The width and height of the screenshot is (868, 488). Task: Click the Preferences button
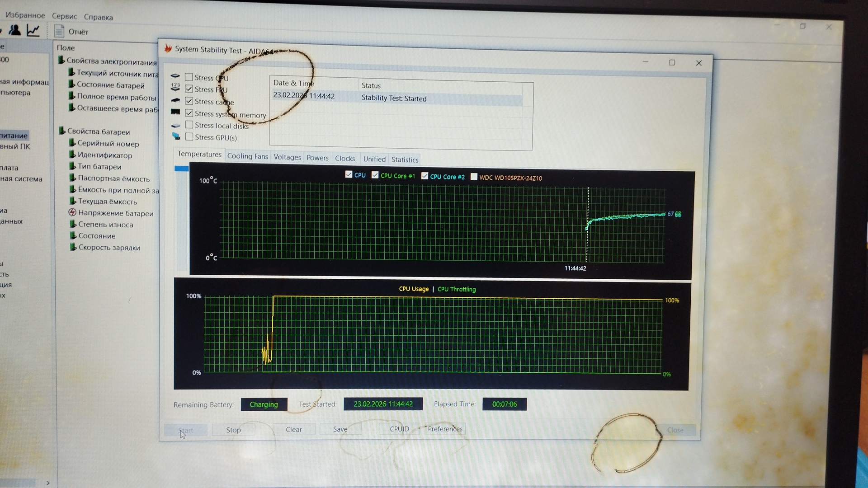pos(445,429)
